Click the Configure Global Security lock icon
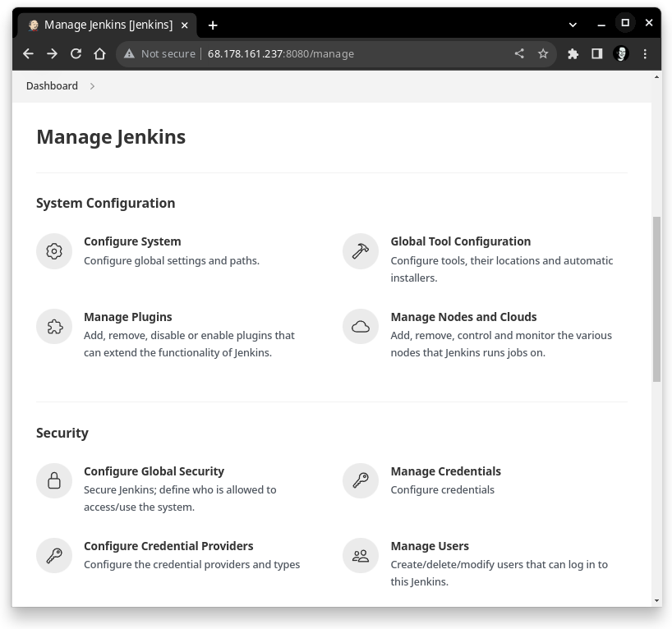672x629 pixels. 54,481
